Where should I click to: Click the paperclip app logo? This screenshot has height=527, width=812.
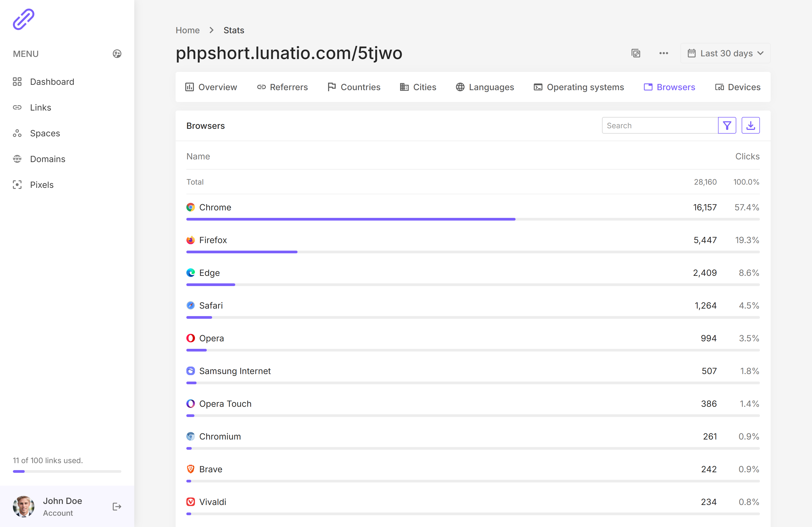[24, 19]
